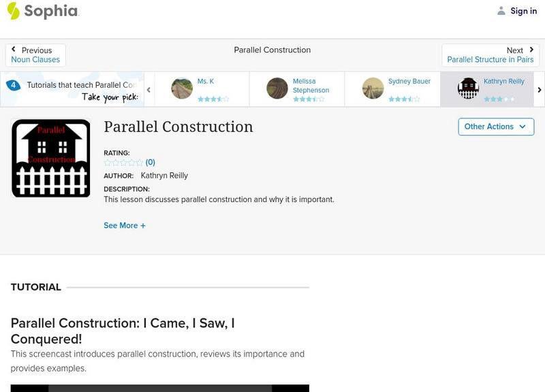Open the Other Actions dropdown

(x=495, y=127)
